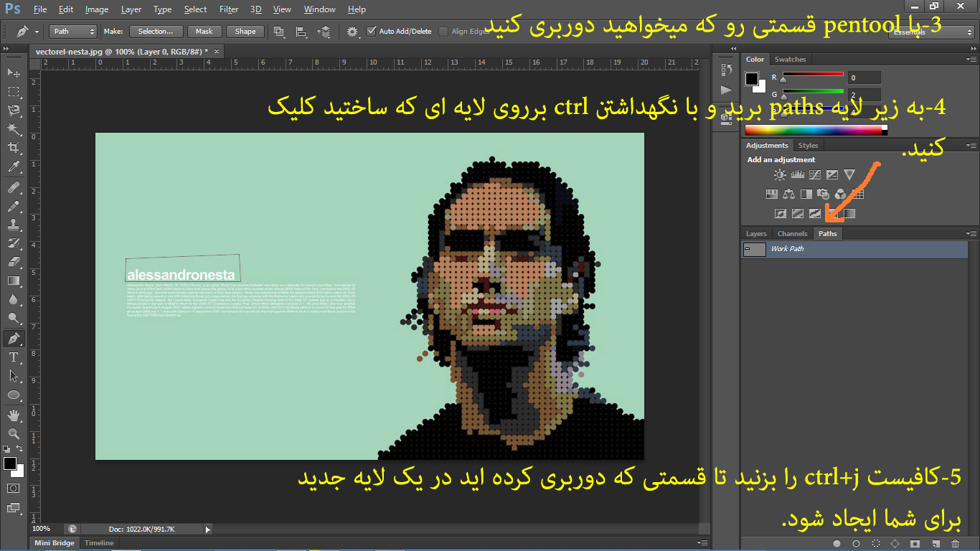Toggle Quick Mask mode
This screenshot has height=551, width=980.
click(x=14, y=488)
